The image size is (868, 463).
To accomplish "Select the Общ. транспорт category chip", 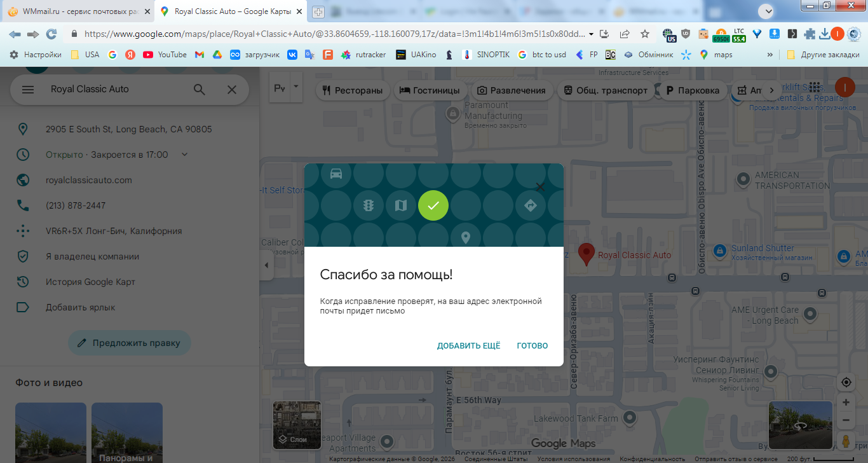I will click(605, 90).
